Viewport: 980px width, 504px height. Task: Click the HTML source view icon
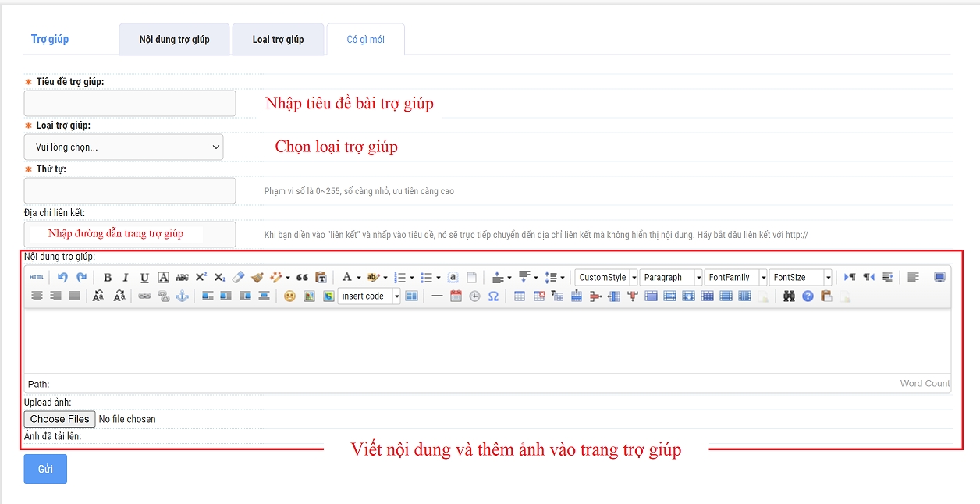(x=37, y=277)
